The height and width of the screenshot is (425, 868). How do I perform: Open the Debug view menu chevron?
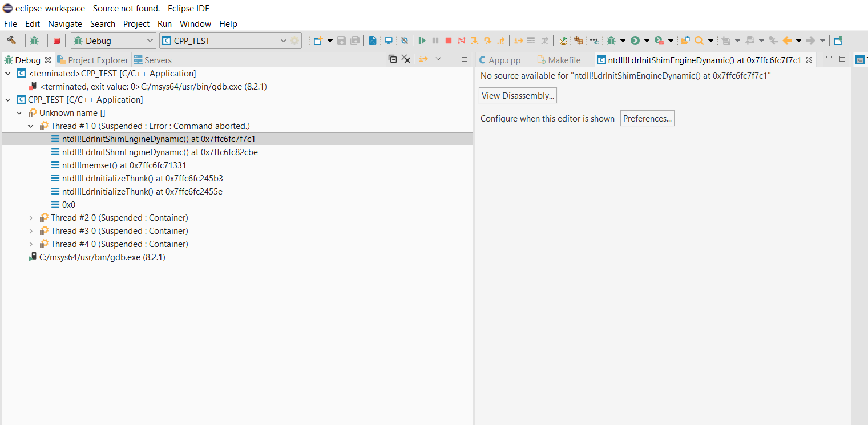(438, 59)
